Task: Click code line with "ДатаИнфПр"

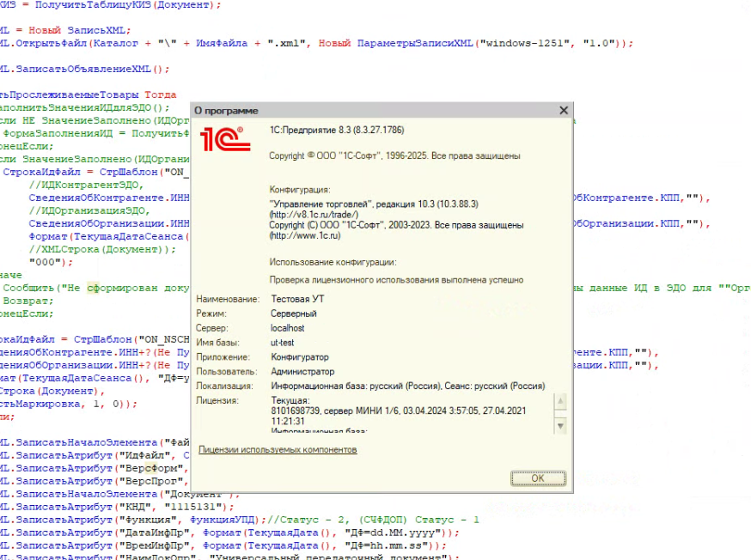Action: point(230,533)
